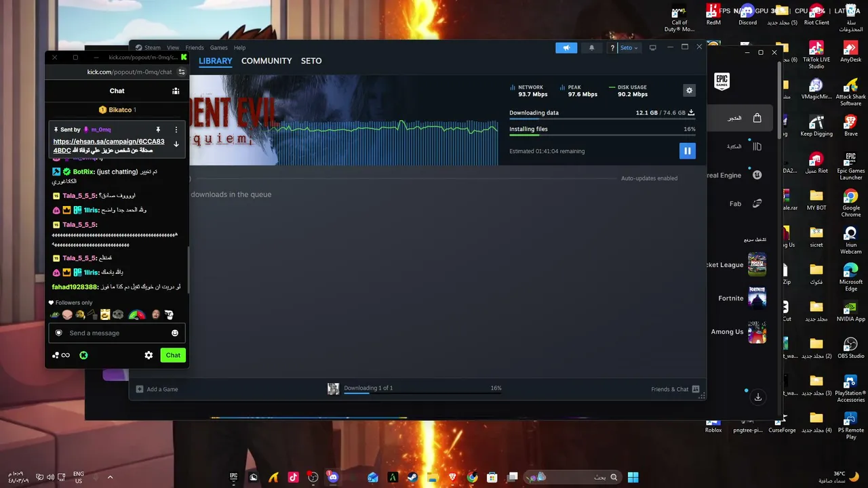Open the Keep Digging desktop shortcut

coord(816,126)
